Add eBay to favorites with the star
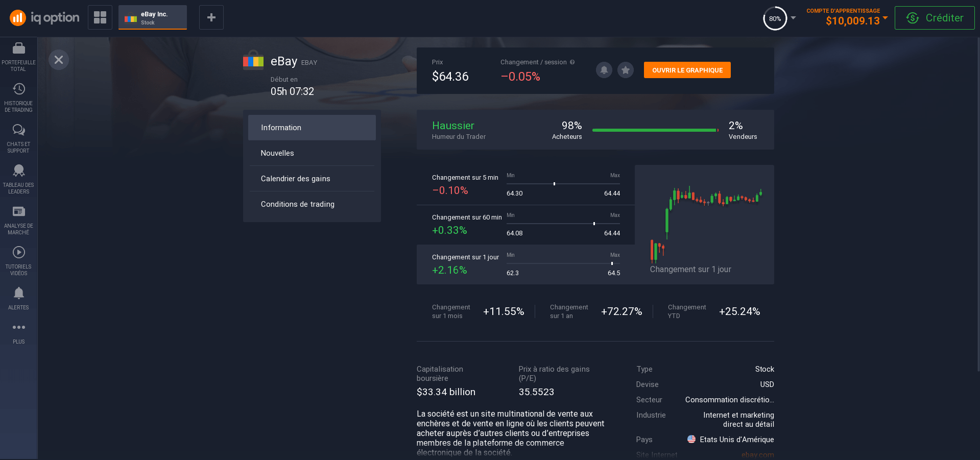 click(625, 70)
